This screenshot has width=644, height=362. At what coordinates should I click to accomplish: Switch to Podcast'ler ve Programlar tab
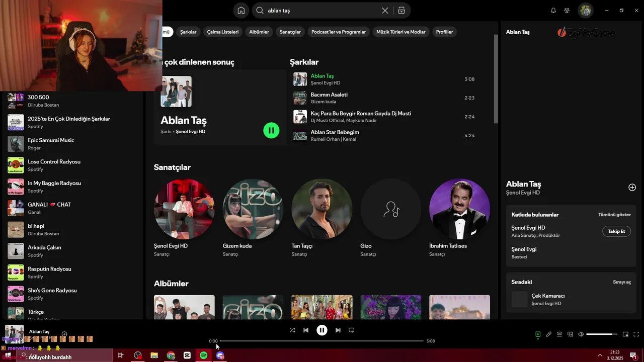pyautogui.click(x=339, y=32)
